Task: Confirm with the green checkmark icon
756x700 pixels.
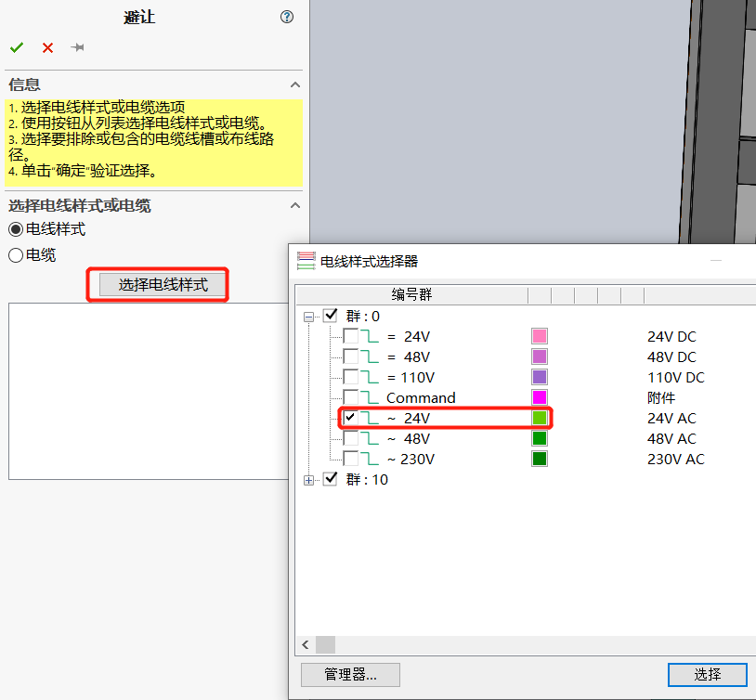Action: click(17, 47)
